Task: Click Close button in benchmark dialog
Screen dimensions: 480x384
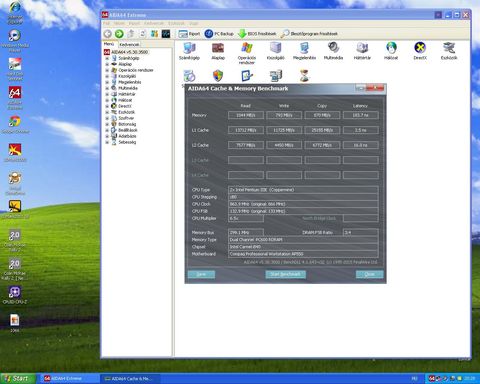Action: tap(370, 274)
